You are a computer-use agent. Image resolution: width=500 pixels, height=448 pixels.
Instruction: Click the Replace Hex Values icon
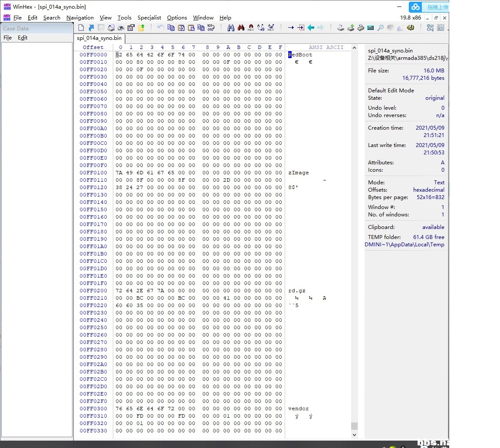(271, 28)
